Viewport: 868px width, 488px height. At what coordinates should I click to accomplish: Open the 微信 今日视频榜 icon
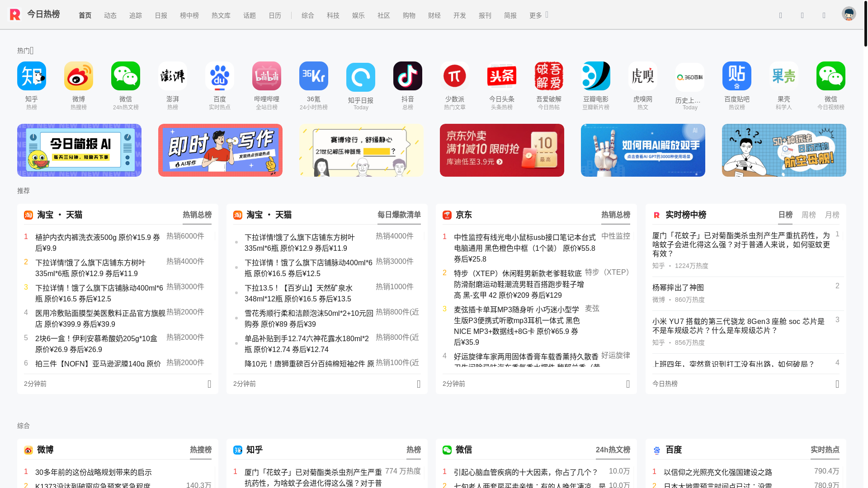(x=831, y=76)
